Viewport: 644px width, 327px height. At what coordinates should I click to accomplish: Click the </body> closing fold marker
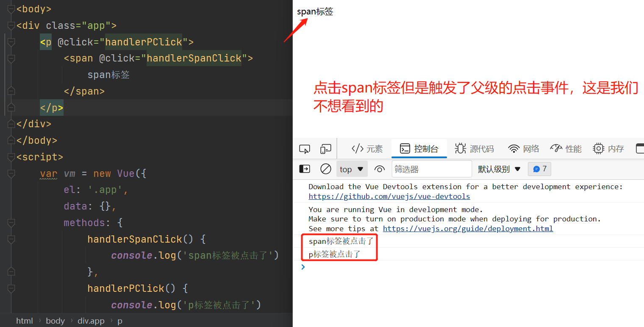tap(11, 140)
